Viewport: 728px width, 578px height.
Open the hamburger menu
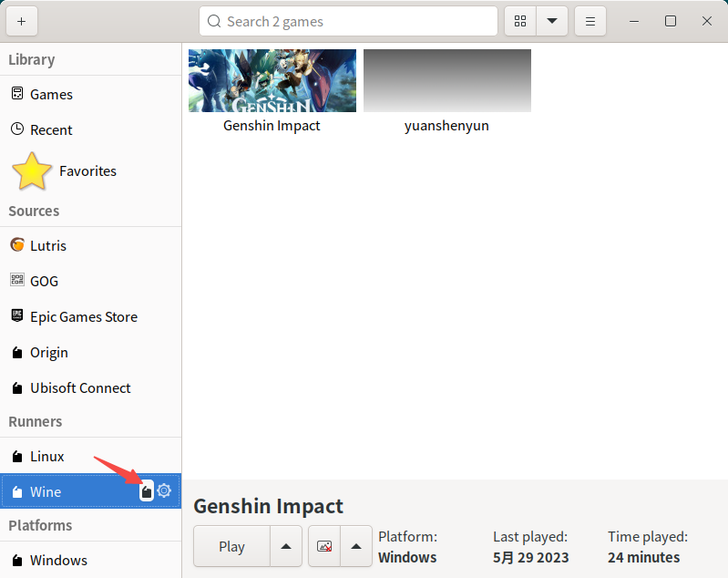590,21
